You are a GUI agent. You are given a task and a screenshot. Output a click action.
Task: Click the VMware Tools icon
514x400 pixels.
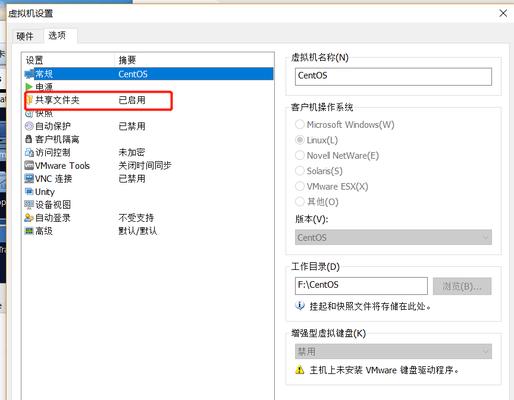point(29,165)
